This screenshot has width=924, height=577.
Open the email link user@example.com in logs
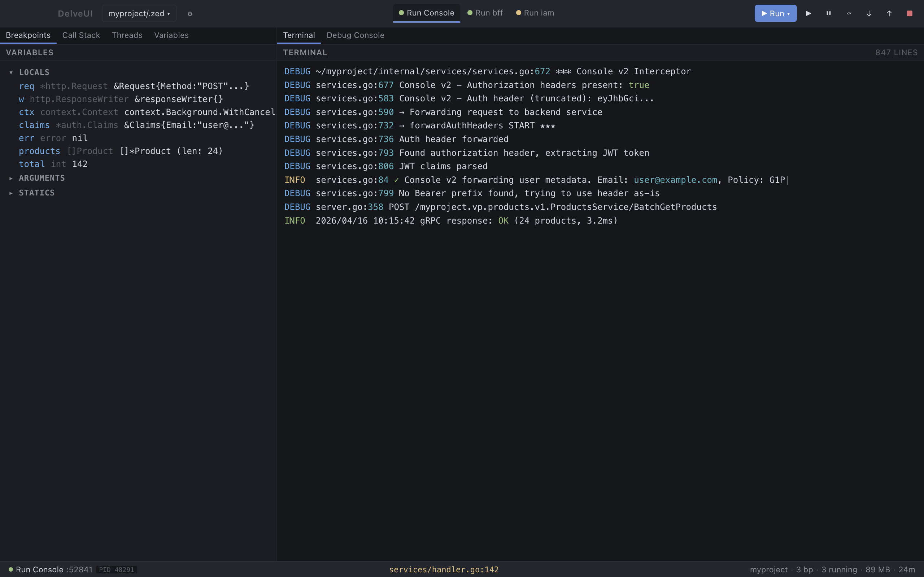pos(674,179)
